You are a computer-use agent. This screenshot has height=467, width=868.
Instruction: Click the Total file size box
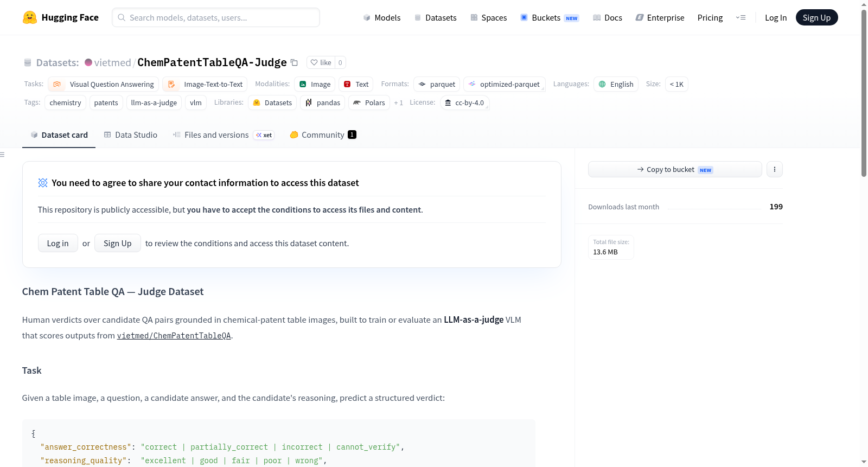pos(611,247)
